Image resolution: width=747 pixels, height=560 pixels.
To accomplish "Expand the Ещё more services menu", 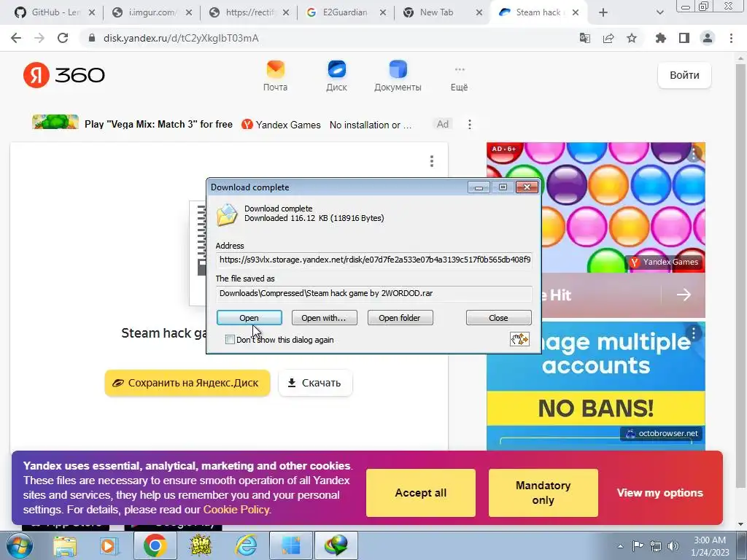I will click(460, 78).
